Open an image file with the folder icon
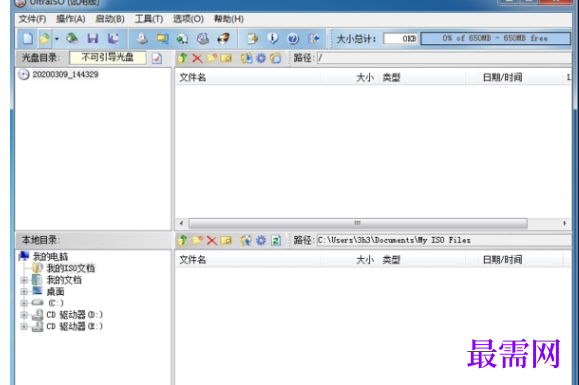The width and height of the screenshot is (579, 385). [x=45, y=38]
